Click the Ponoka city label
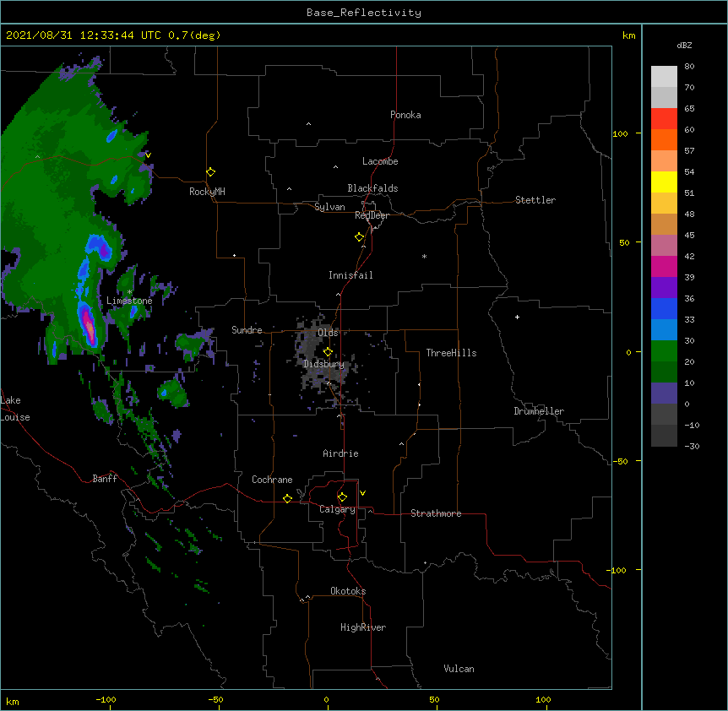 pyautogui.click(x=405, y=115)
